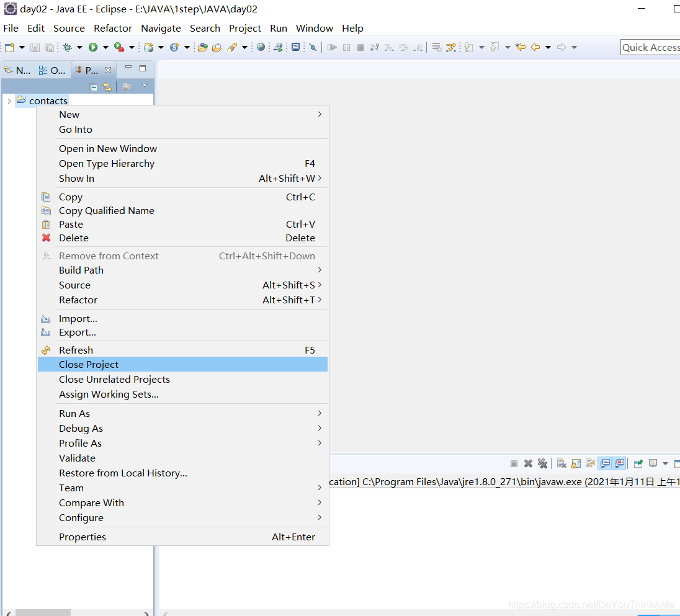Open the Back history dropdown arrow
This screenshot has width=680, height=616.
[548, 47]
